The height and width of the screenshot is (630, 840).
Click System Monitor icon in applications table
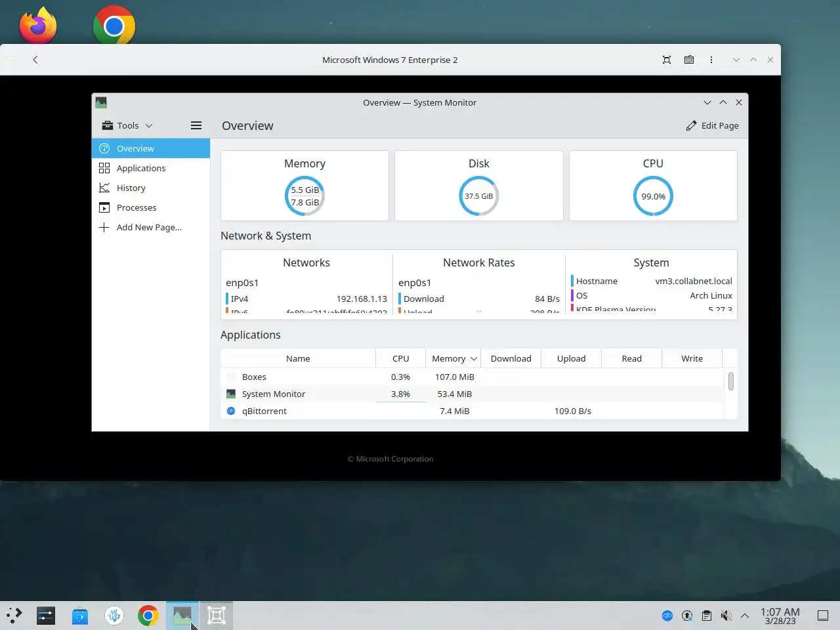point(231,394)
